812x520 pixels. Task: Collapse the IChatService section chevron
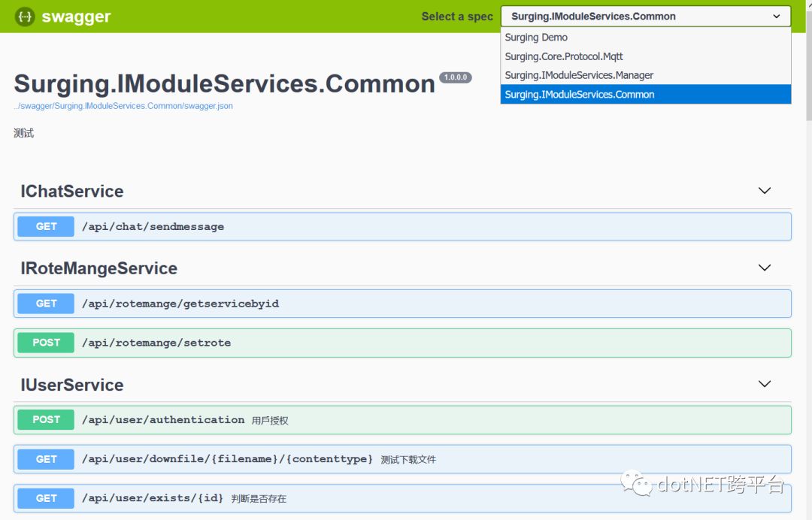click(765, 190)
